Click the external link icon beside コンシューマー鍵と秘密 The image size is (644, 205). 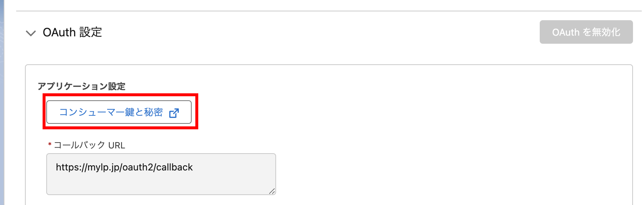[174, 113]
